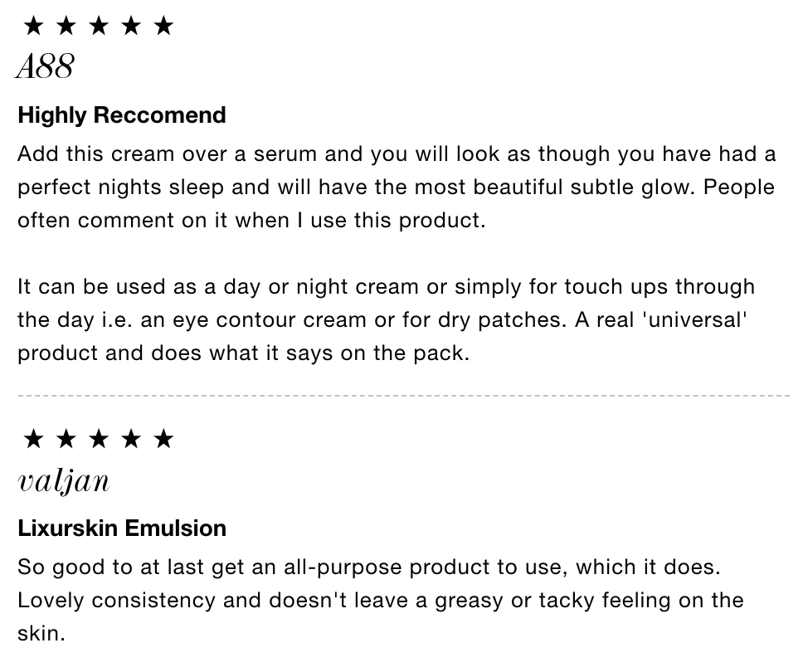Image resolution: width=803 pixels, height=672 pixels.
Task: Click the first star of valjan's rating
Action: click(x=34, y=439)
